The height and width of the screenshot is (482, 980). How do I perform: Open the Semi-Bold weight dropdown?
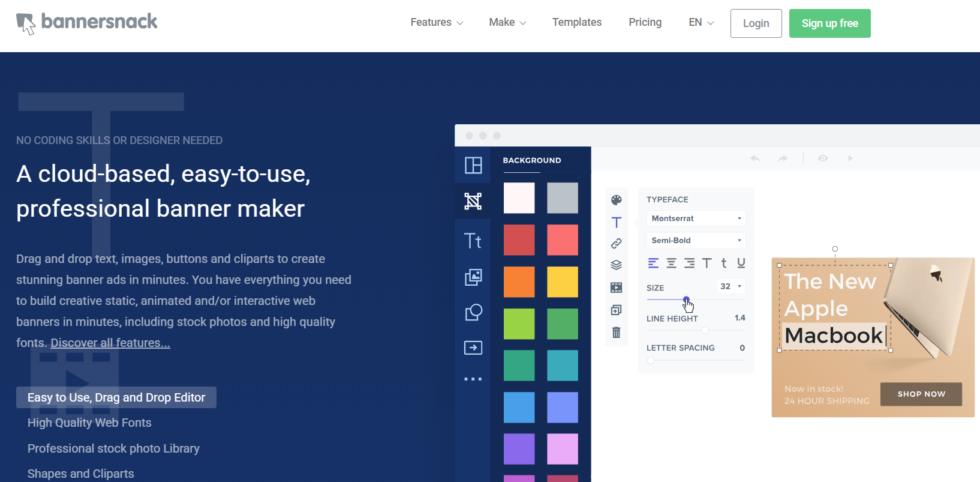696,240
